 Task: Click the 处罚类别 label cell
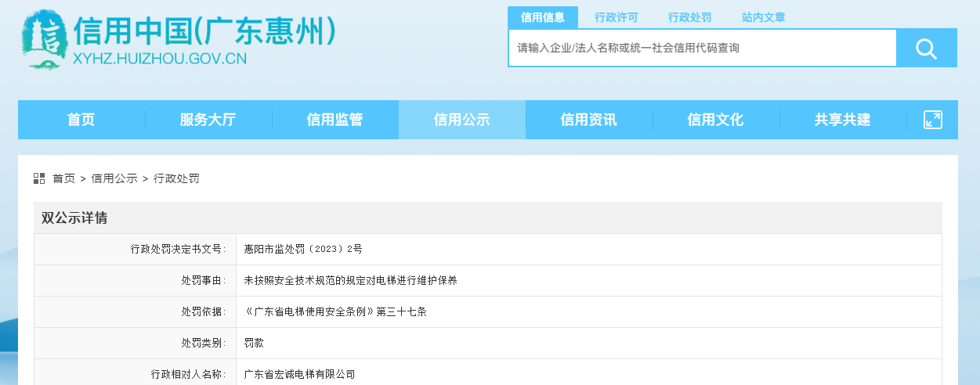pyautogui.click(x=136, y=343)
